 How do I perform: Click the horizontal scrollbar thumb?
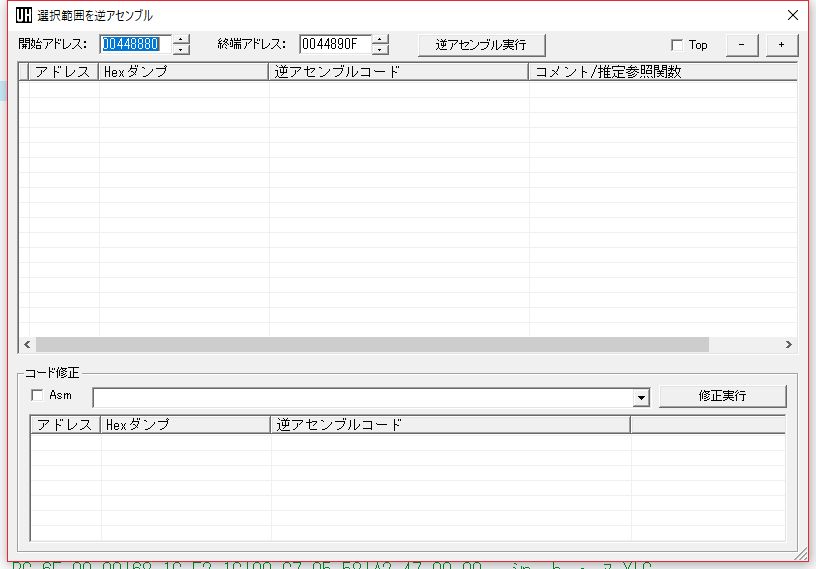tap(372, 344)
